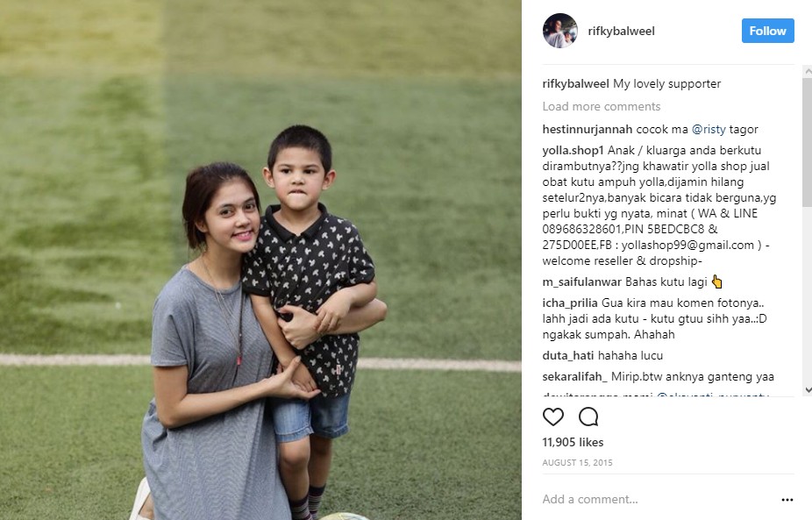Screen dimensions: 812x520
Task: Open yolla.shop1 commenter profile
Action: [573, 151]
